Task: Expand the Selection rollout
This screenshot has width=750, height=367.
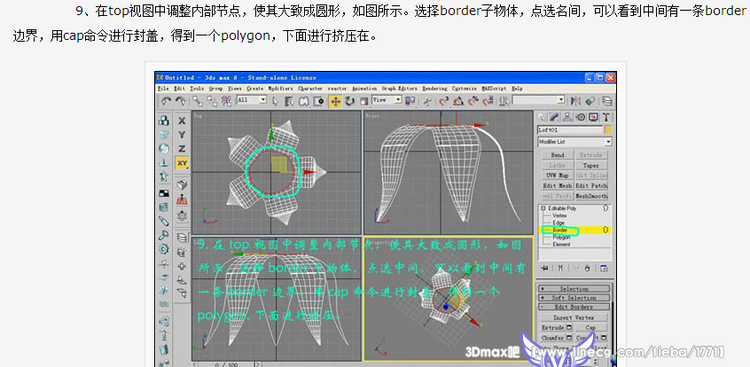Action: (574, 289)
